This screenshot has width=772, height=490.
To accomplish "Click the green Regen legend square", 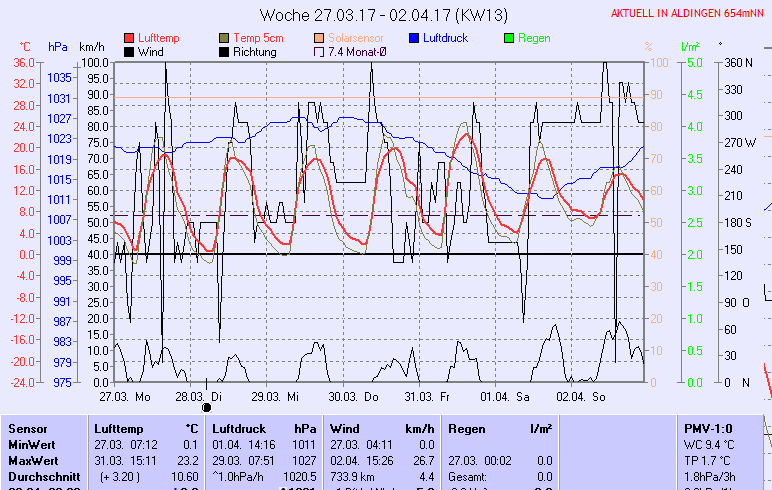I will pos(509,38).
